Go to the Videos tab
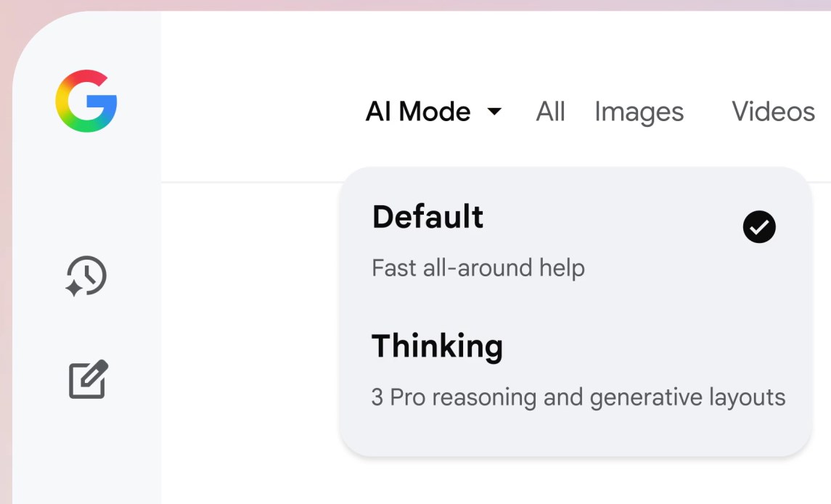The image size is (831, 504). pos(773,112)
